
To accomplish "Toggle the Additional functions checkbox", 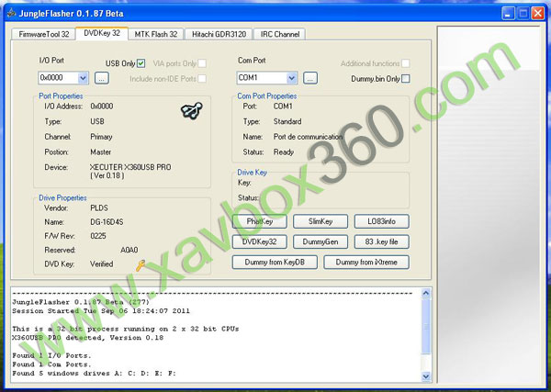I will click(405, 63).
